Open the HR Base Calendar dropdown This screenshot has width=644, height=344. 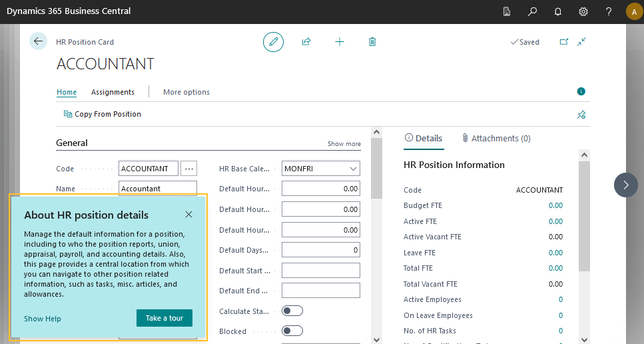coord(320,169)
